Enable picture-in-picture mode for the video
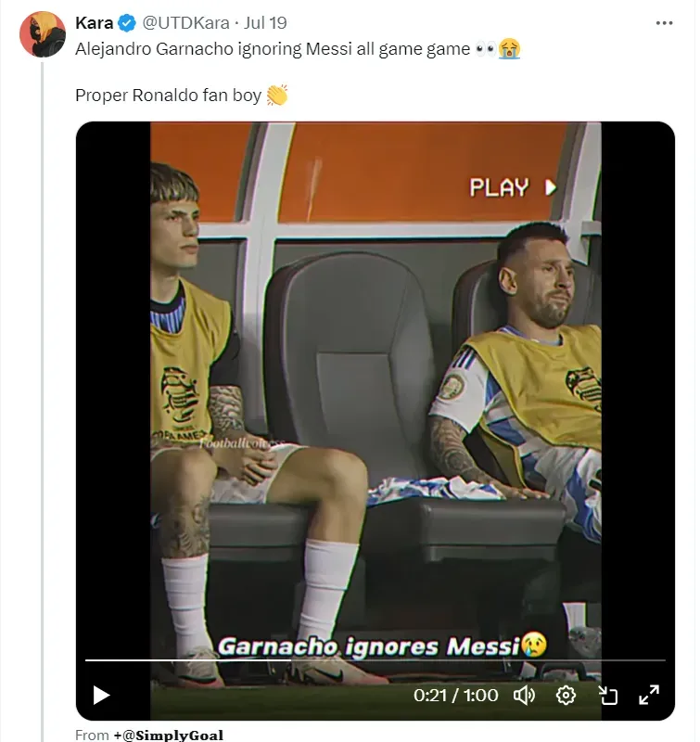This screenshot has height=742, width=700. pyautogui.click(x=608, y=695)
